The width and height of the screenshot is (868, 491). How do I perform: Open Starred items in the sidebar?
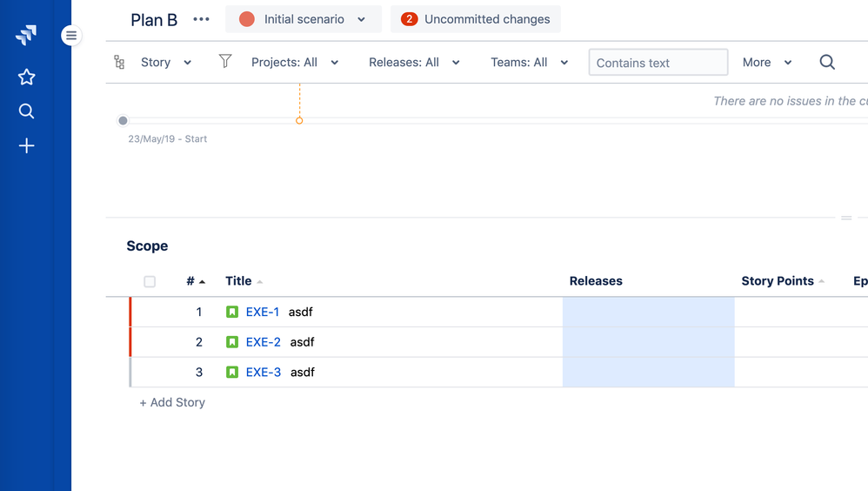(26, 77)
